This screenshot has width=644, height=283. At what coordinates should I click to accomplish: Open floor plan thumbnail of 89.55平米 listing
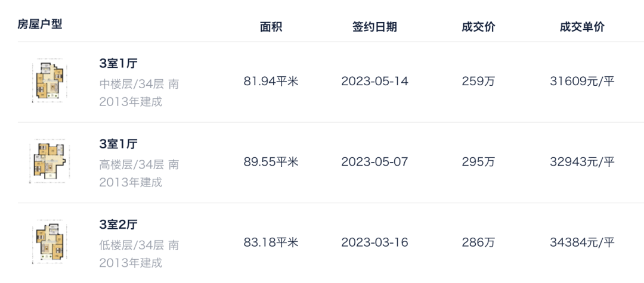point(49,161)
